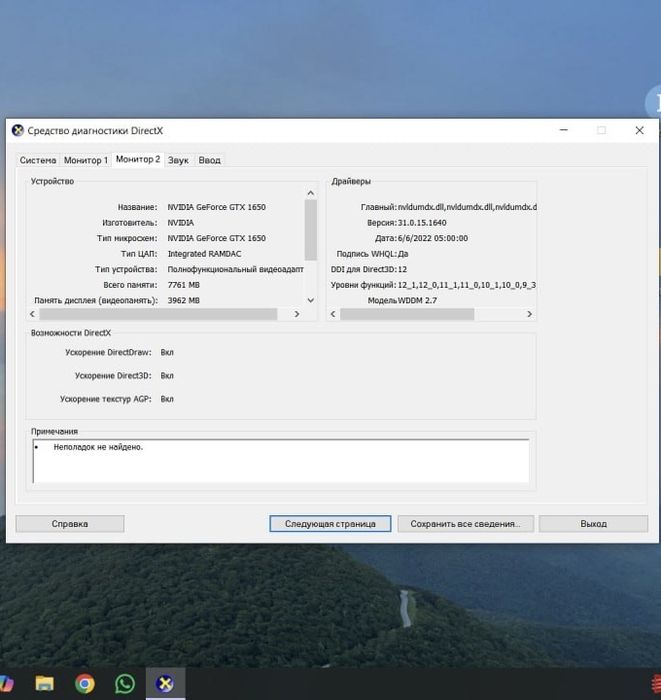The image size is (661, 700).
Task: Click the Ускорение DirectDraw status Вкл
Action: (167, 352)
